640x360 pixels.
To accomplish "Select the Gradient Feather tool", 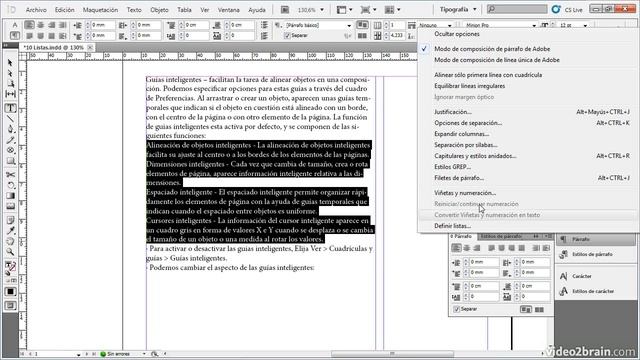I will [x=10, y=206].
